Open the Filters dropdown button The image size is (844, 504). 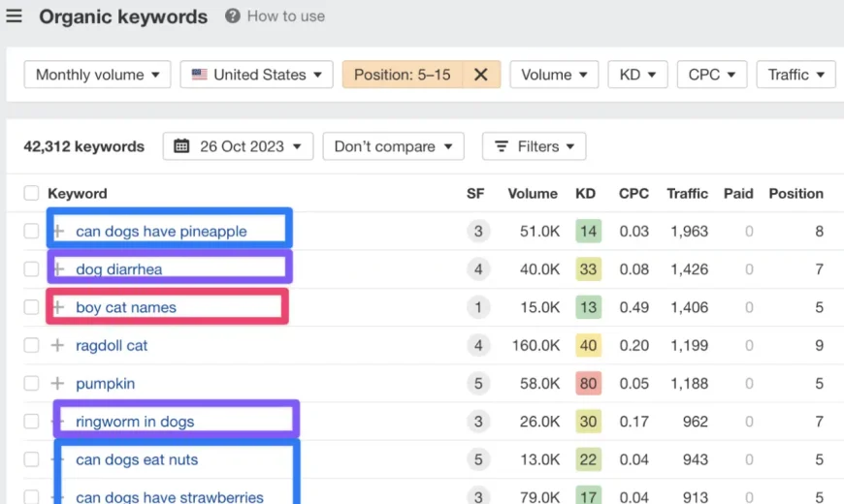[x=534, y=146]
